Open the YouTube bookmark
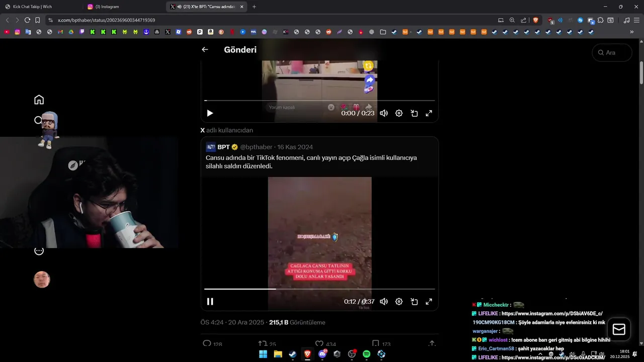The height and width of the screenshot is (362, 644). [x=7, y=32]
